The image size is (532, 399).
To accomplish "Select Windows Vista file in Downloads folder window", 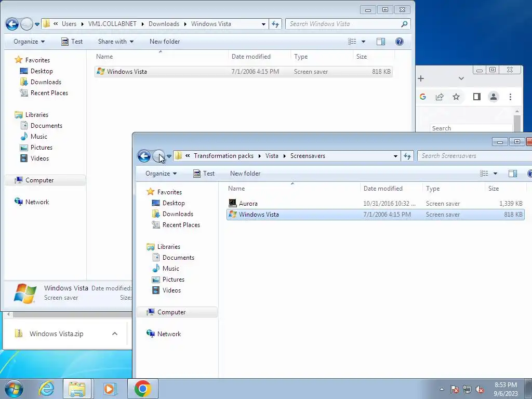I will tap(244, 72).
